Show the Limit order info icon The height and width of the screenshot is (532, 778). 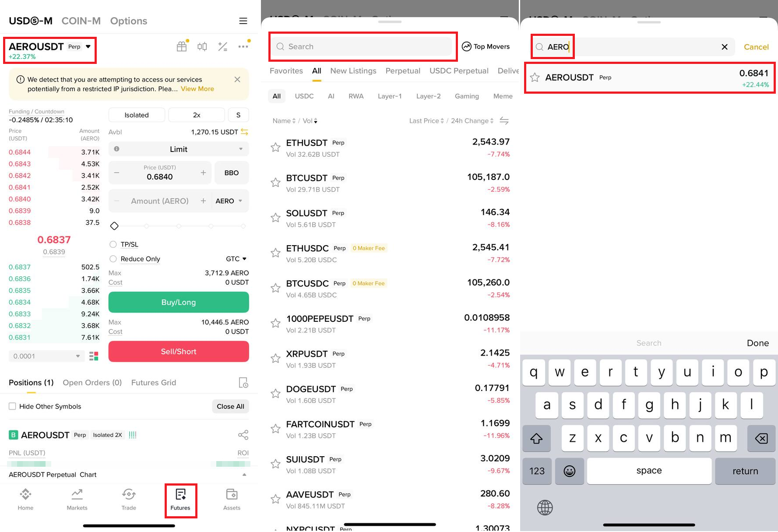pos(116,149)
